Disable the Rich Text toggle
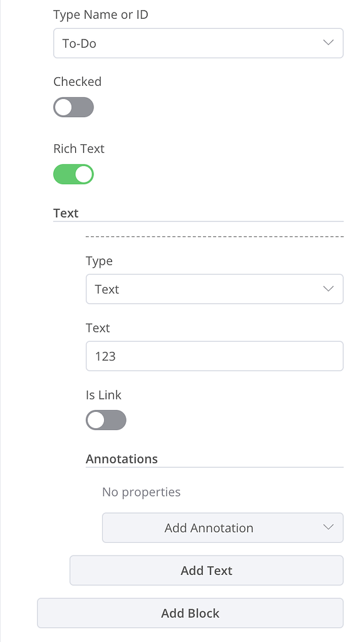The width and height of the screenshot is (364, 642). click(x=73, y=174)
